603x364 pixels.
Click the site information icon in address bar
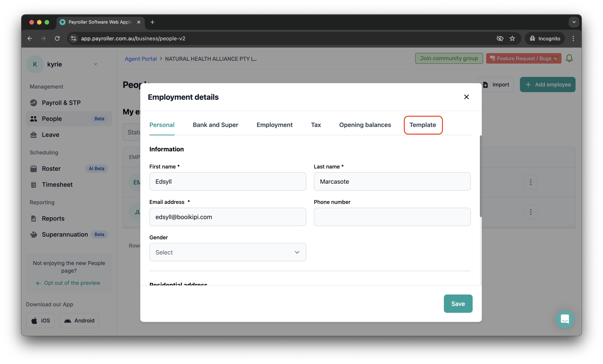point(73,38)
